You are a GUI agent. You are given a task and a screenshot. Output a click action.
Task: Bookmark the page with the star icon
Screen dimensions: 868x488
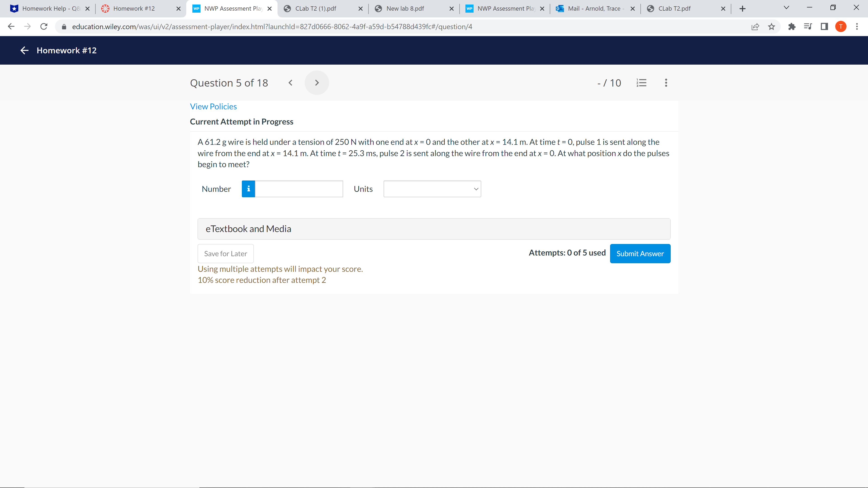tap(772, 27)
